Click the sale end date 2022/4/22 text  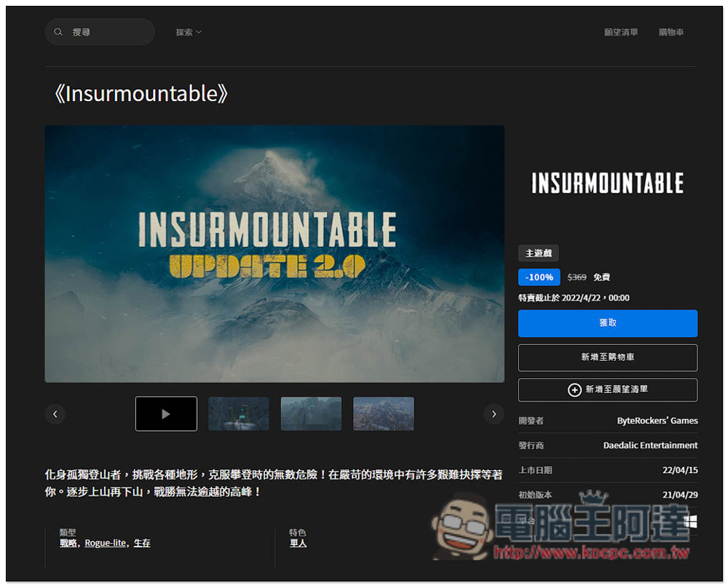574,298
